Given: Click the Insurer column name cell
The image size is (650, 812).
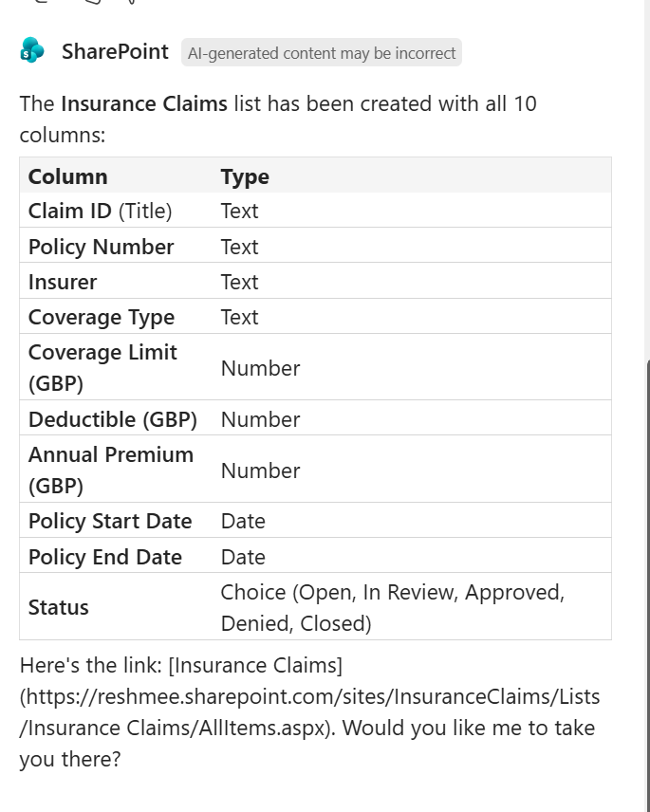Looking at the screenshot, I should point(63,282).
